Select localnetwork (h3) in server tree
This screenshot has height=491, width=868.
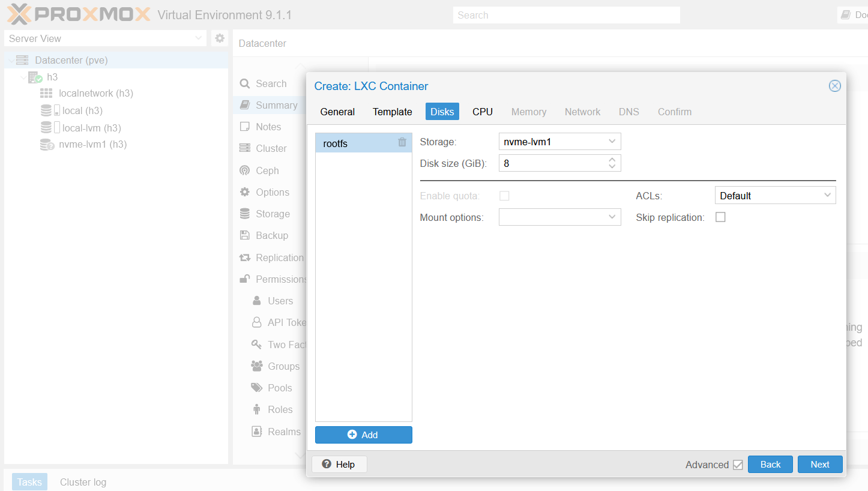96,94
